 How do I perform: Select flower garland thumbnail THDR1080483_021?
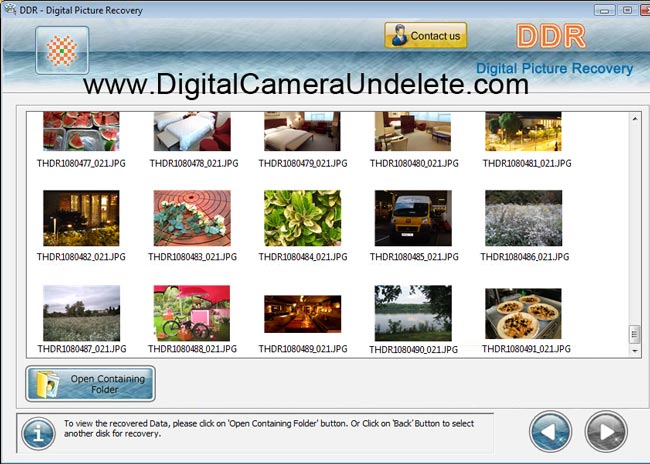[x=192, y=218]
